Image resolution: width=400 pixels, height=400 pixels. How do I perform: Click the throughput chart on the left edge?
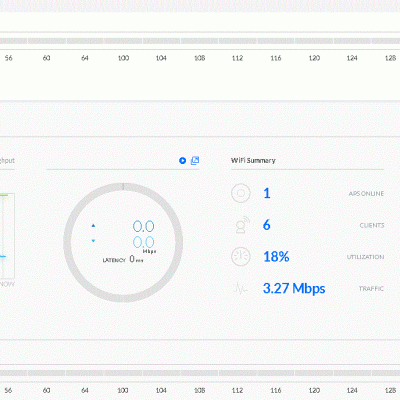[x=7, y=236]
